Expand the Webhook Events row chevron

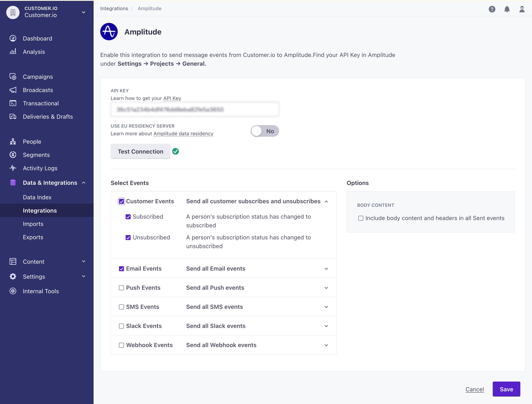tap(326, 345)
